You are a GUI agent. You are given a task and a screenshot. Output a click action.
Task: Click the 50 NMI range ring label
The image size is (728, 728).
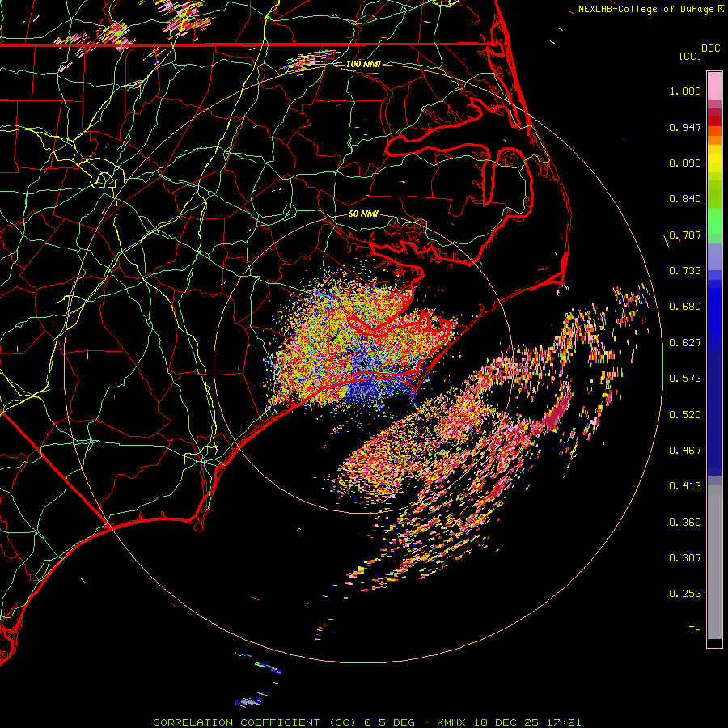point(363,214)
